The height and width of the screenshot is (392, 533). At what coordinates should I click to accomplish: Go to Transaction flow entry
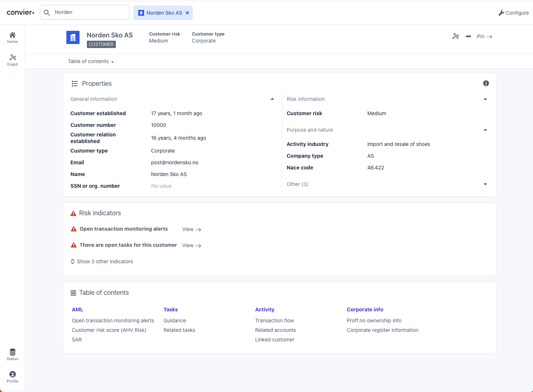pos(275,320)
